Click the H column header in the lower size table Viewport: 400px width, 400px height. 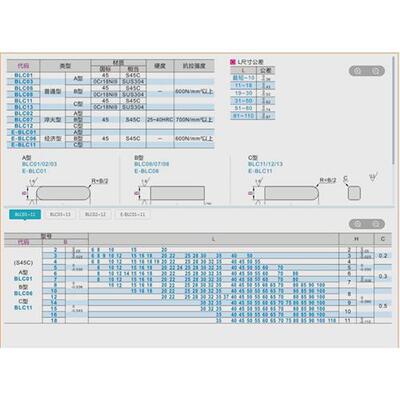click(356, 239)
